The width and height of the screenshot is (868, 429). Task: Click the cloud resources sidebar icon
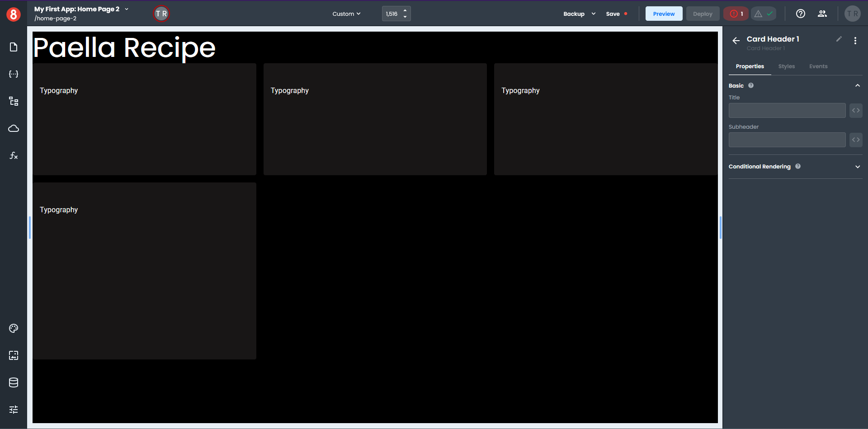(14, 129)
